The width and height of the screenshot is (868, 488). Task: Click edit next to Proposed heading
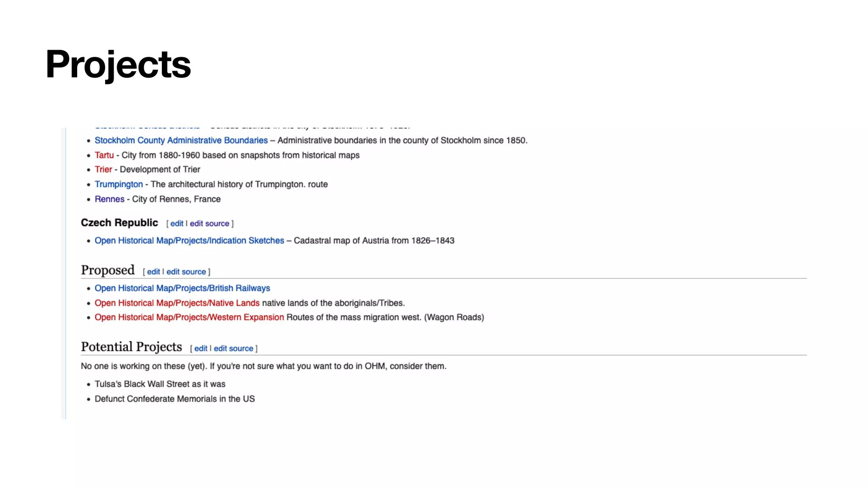[153, 272]
